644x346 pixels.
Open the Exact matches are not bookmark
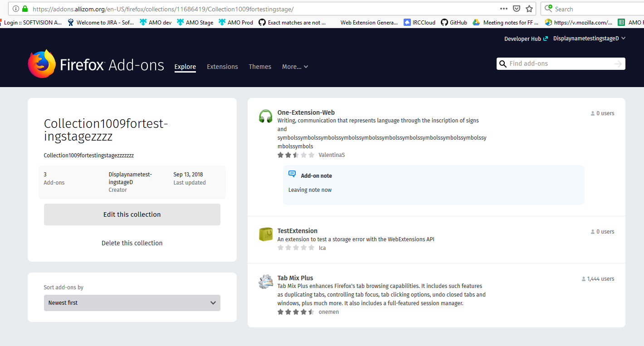pos(292,22)
